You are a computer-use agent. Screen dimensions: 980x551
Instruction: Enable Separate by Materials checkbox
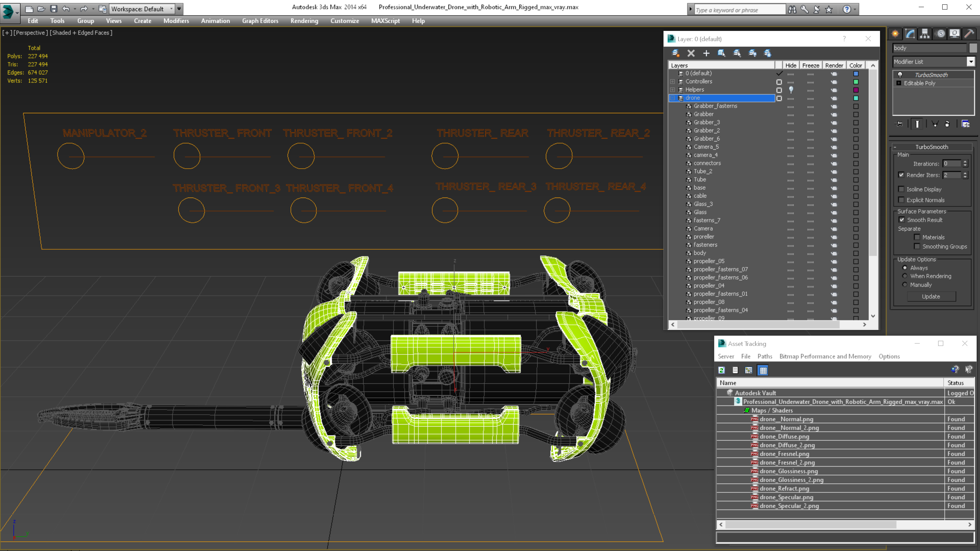tap(917, 237)
